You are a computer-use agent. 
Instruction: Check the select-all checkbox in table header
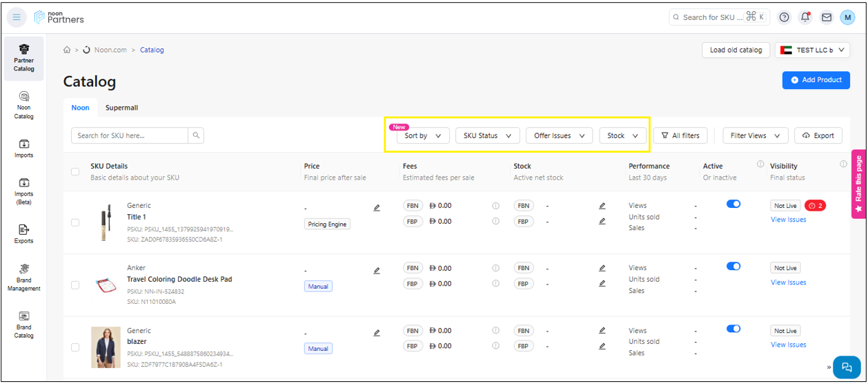tap(75, 172)
